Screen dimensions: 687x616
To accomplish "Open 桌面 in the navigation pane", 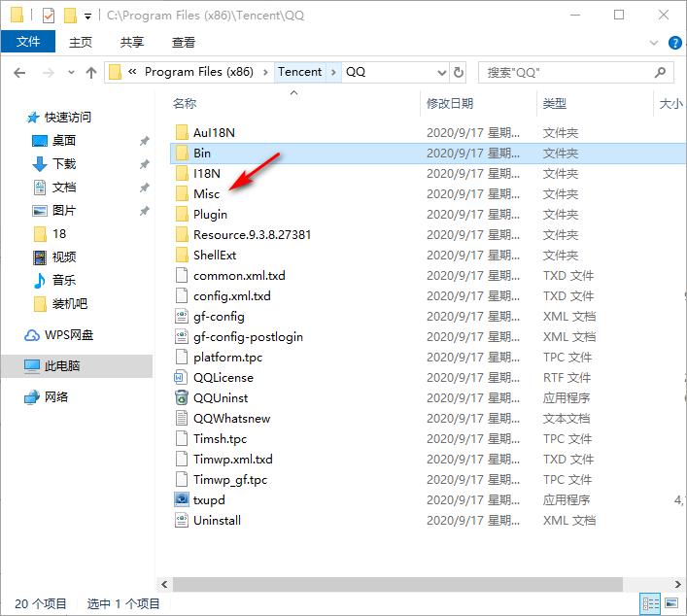I will 64,141.
